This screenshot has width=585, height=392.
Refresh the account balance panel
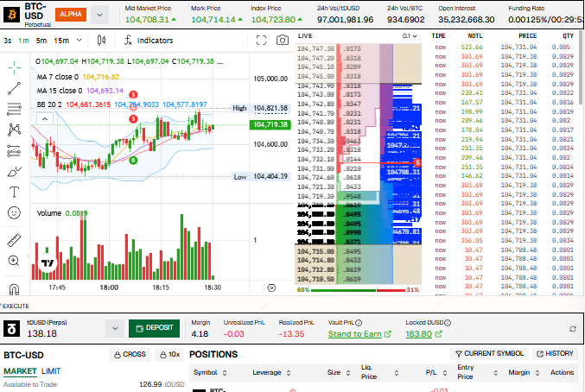(573, 329)
